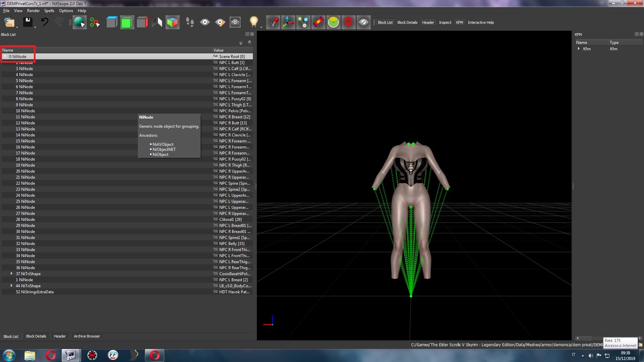Close the KFM panel
Image resolution: width=644 pixels, height=362 pixels.
pos(641,34)
